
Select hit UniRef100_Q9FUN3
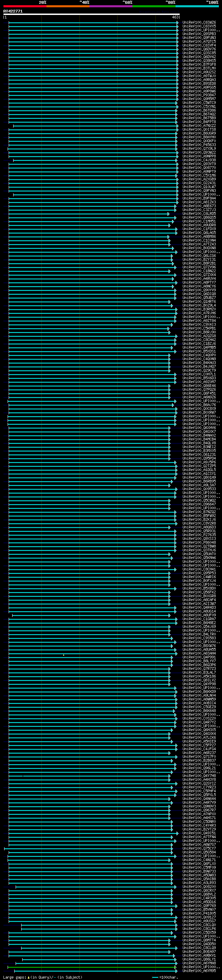point(199,38)
